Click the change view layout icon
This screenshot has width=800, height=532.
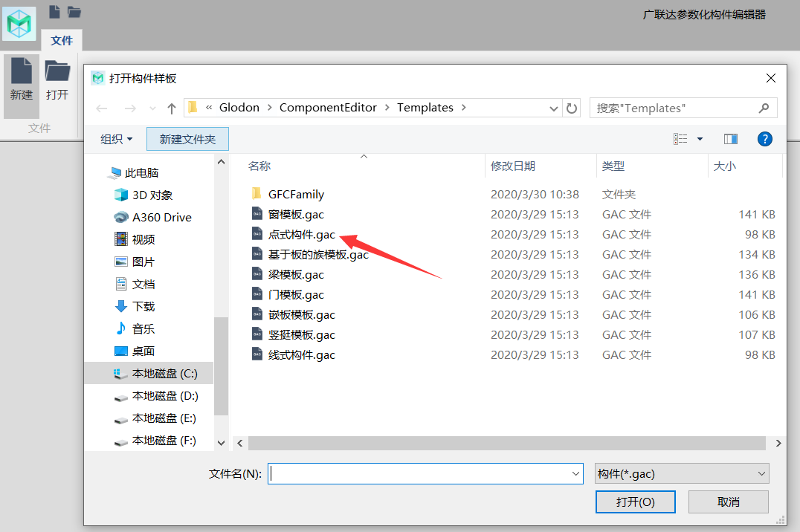click(680, 139)
